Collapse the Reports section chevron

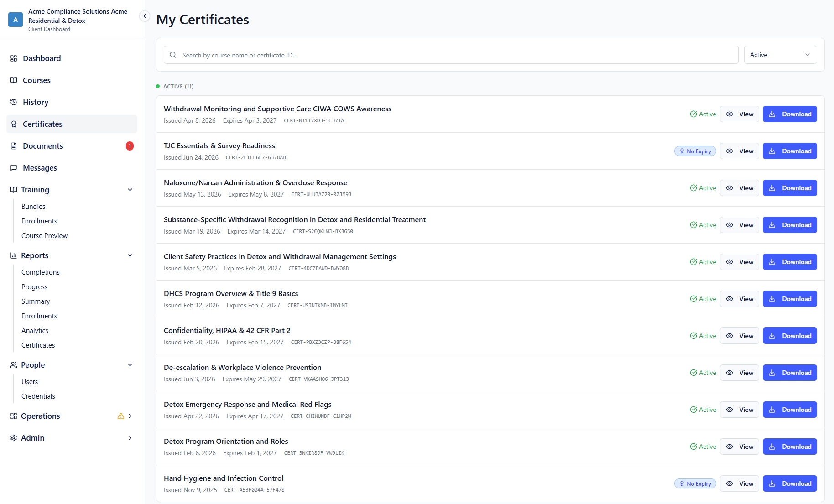pos(130,255)
